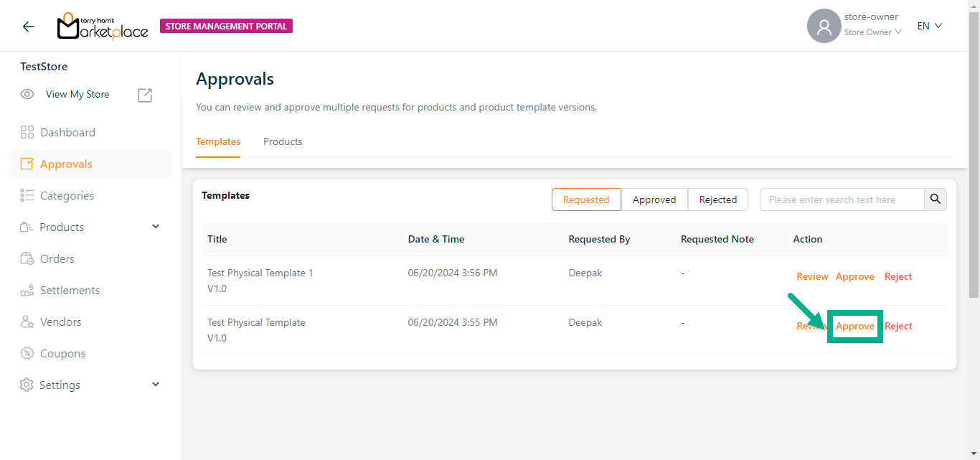Open the EN language dropdown
Screen dimensions: 980x460
point(929,26)
